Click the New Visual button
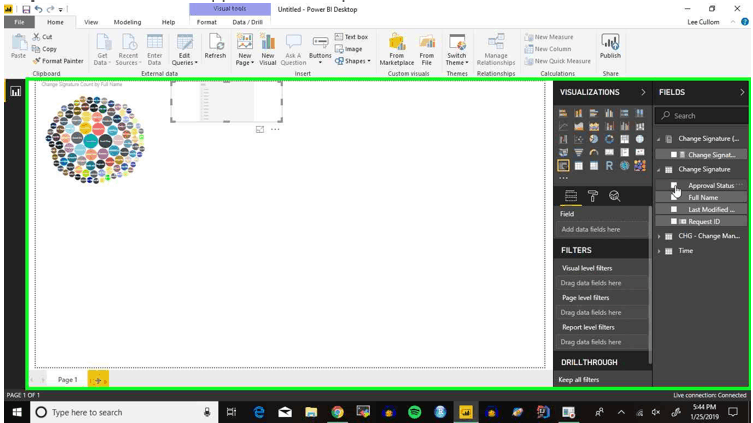The width and height of the screenshot is (753, 423). tap(267, 50)
